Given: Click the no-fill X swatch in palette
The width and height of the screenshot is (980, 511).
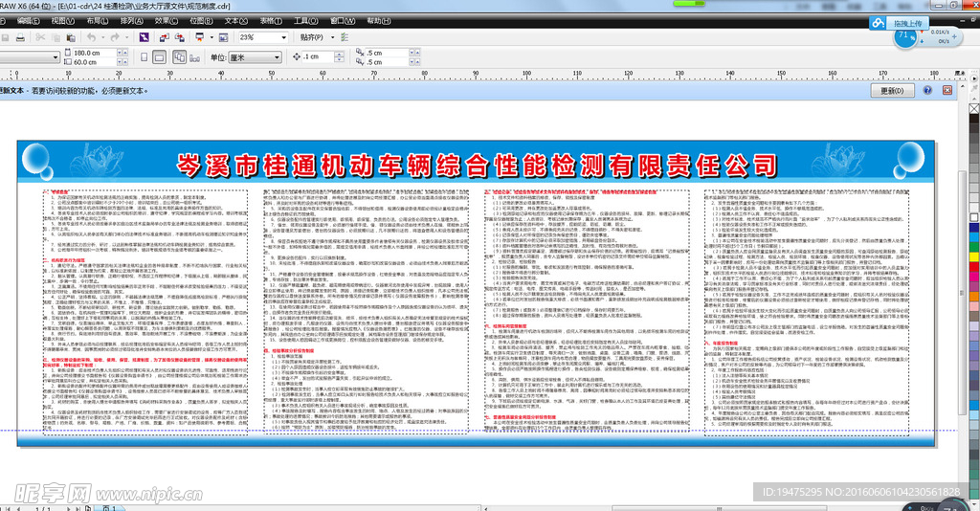Looking at the screenshot, I should 974,109.
